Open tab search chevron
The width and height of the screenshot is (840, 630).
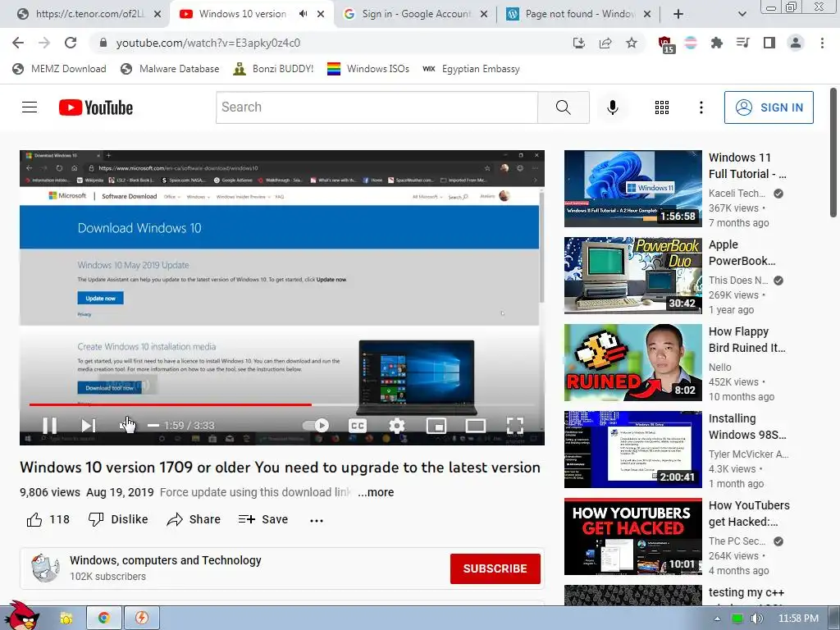click(x=742, y=14)
